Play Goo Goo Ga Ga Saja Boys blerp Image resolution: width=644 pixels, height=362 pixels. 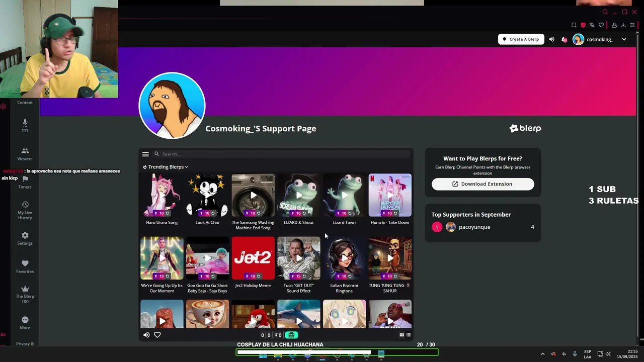(207, 258)
